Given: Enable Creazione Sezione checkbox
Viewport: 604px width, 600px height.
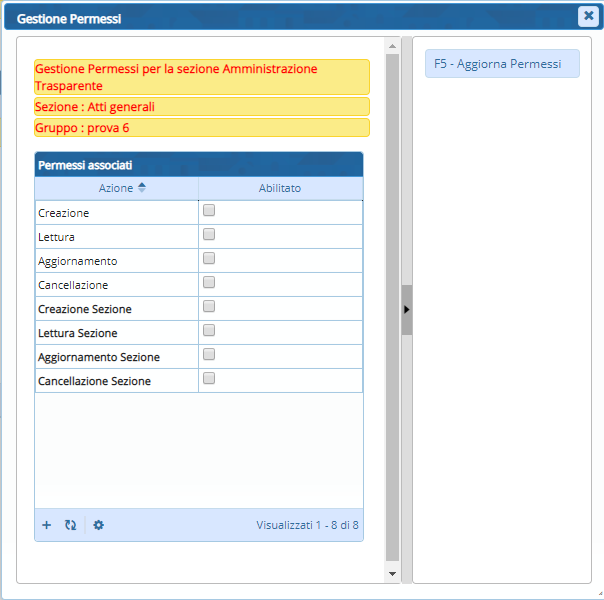Looking at the screenshot, I should pyautogui.click(x=209, y=307).
